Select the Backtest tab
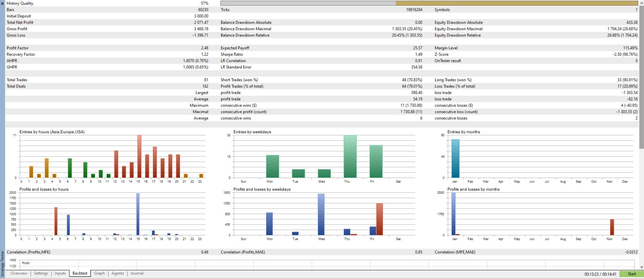Screen dimensions: 644x279 click(x=80, y=274)
